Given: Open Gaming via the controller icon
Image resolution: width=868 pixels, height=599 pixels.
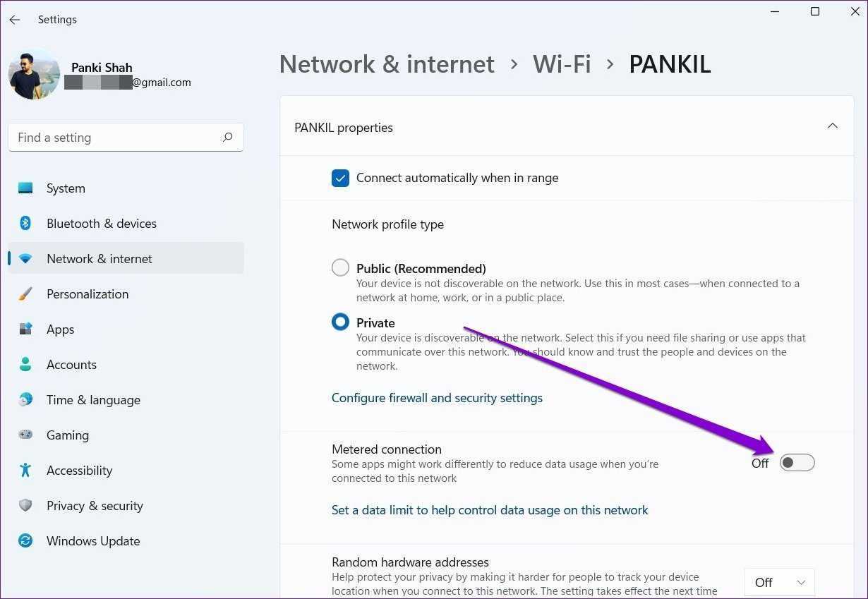Looking at the screenshot, I should tap(25, 435).
